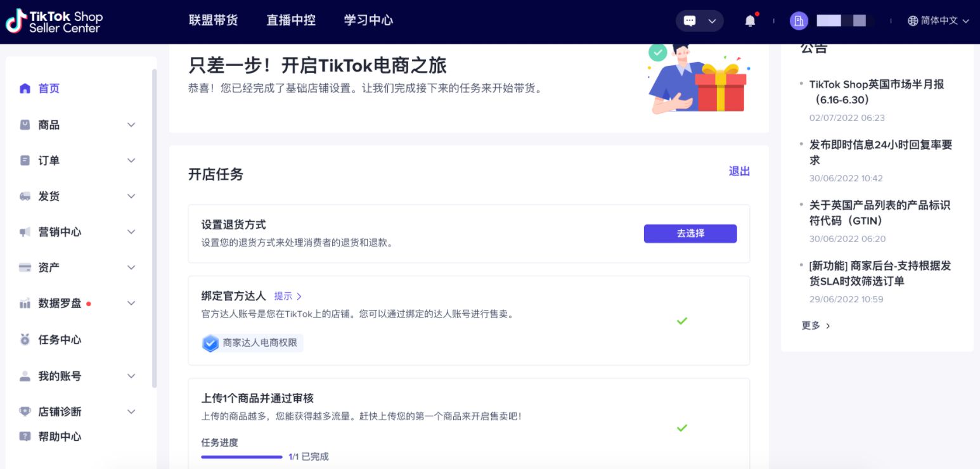This screenshot has width=980, height=469.
Task: Click the chart icon beside 数据罗盘
Action: 25,304
